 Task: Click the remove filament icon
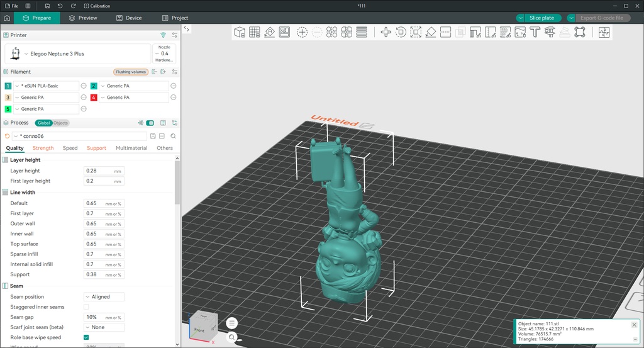(155, 72)
